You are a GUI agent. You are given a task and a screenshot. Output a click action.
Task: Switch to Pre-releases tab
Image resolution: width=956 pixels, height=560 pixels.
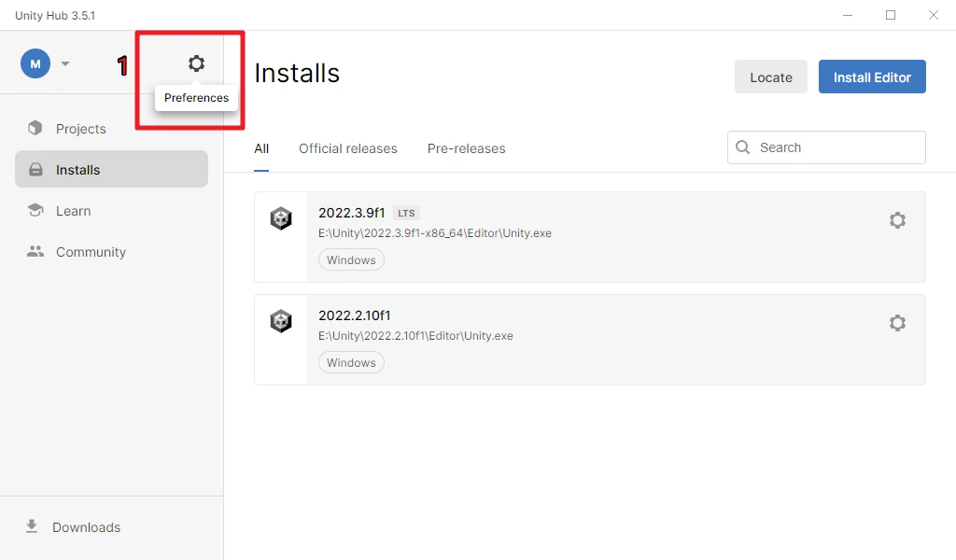(467, 148)
